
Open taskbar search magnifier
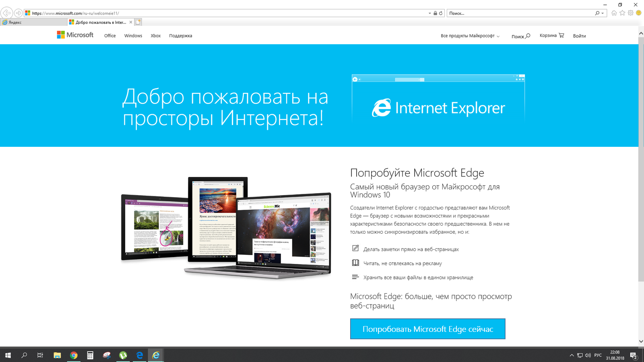pyautogui.click(x=24, y=355)
